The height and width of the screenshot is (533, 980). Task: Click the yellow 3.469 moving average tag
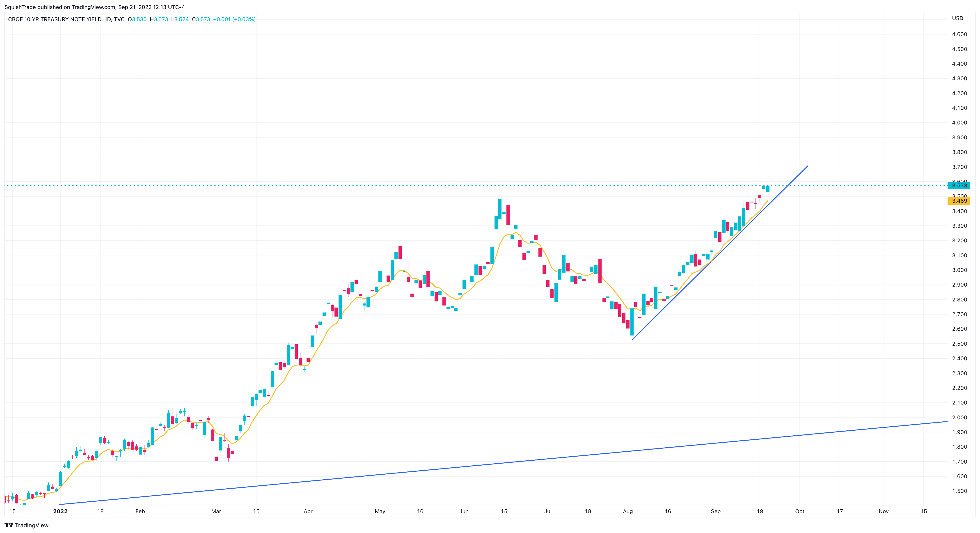[x=959, y=201]
